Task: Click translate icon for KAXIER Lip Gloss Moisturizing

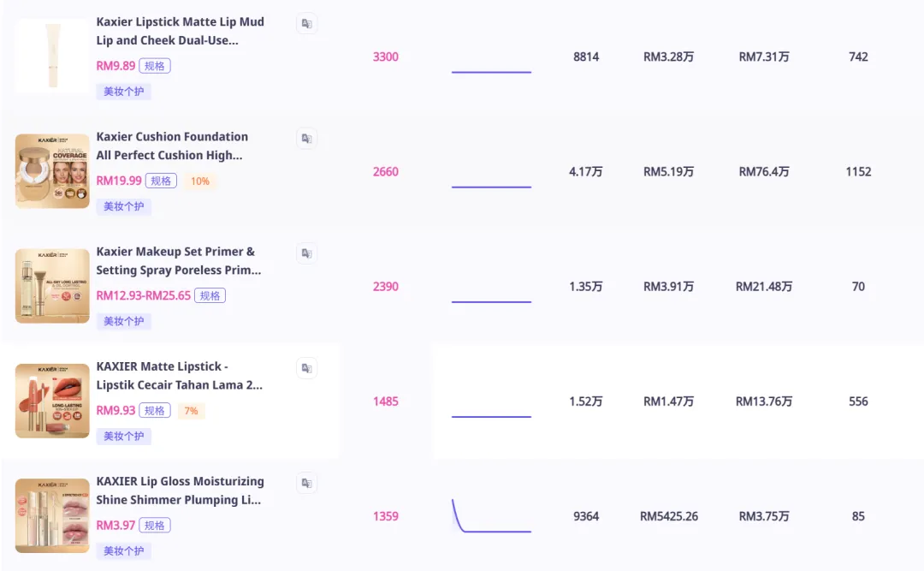Action: (306, 483)
